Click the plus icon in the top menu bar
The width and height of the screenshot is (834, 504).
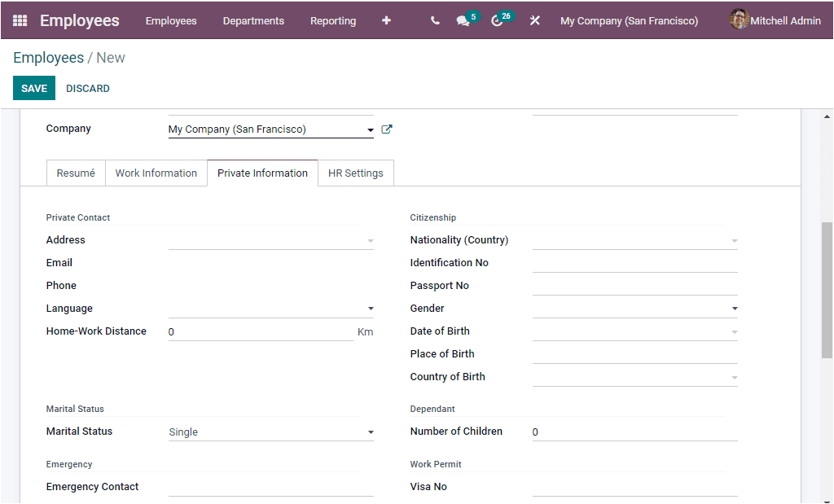tap(386, 20)
